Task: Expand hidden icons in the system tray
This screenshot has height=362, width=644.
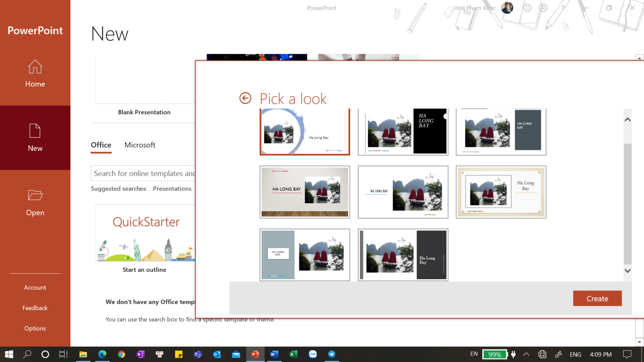Action: pyautogui.click(x=526, y=354)
